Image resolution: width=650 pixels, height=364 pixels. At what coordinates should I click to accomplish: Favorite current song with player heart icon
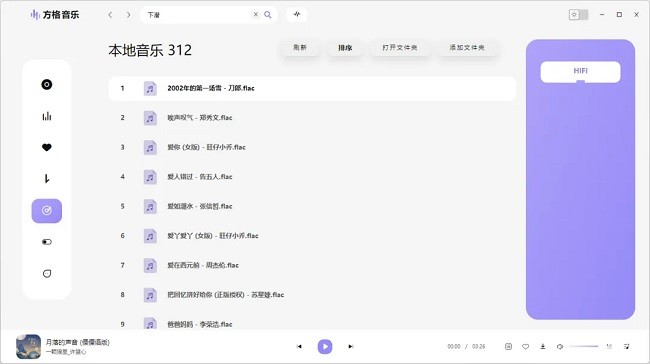(x=525, y=347)
